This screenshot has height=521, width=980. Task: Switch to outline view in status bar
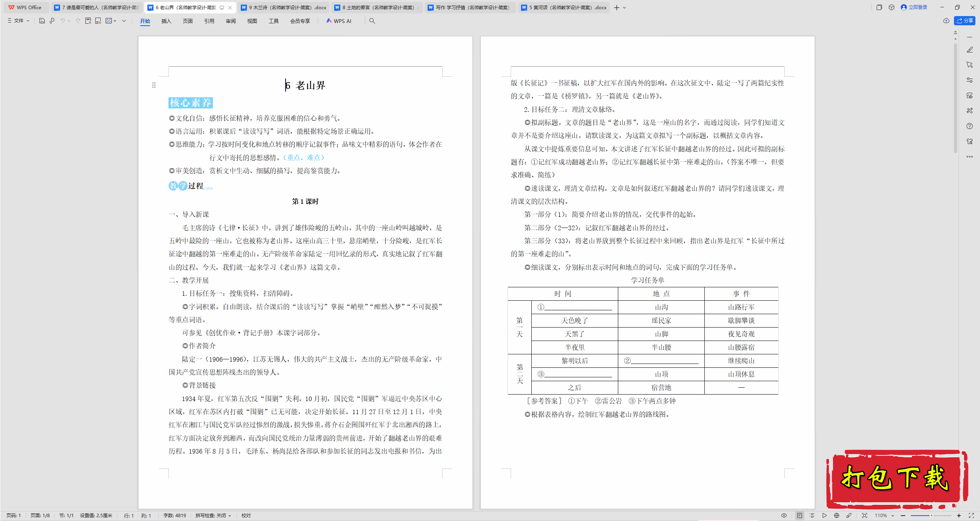point(812,516)
